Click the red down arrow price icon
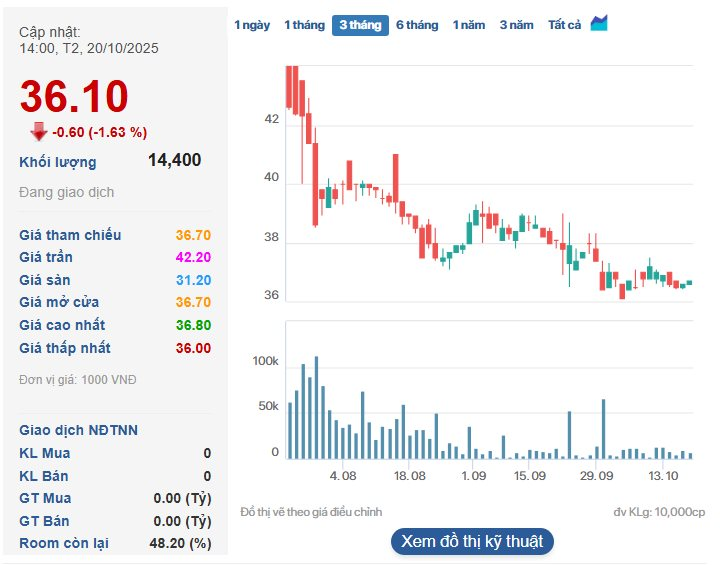Screen dimensions: 720x565 [x=39, y=131]
